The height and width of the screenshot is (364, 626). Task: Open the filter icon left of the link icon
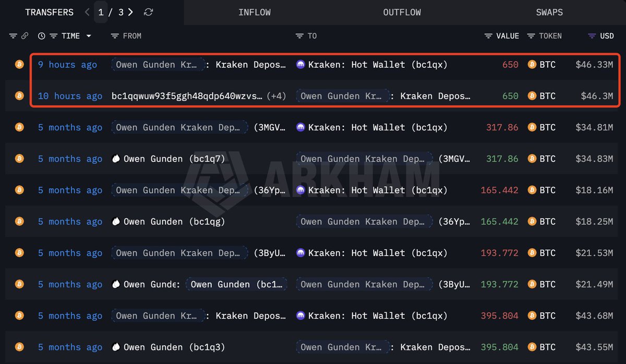coord(13,36)
